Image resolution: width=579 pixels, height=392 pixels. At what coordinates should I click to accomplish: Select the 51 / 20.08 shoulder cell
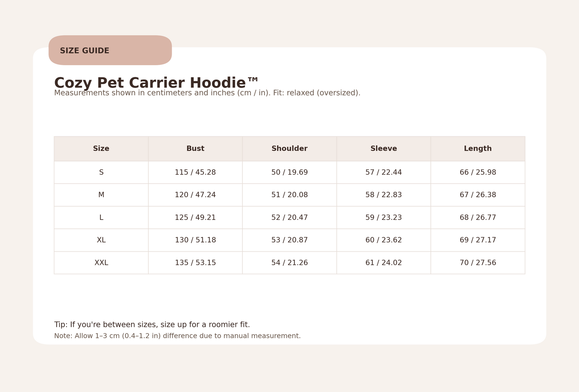289,195
